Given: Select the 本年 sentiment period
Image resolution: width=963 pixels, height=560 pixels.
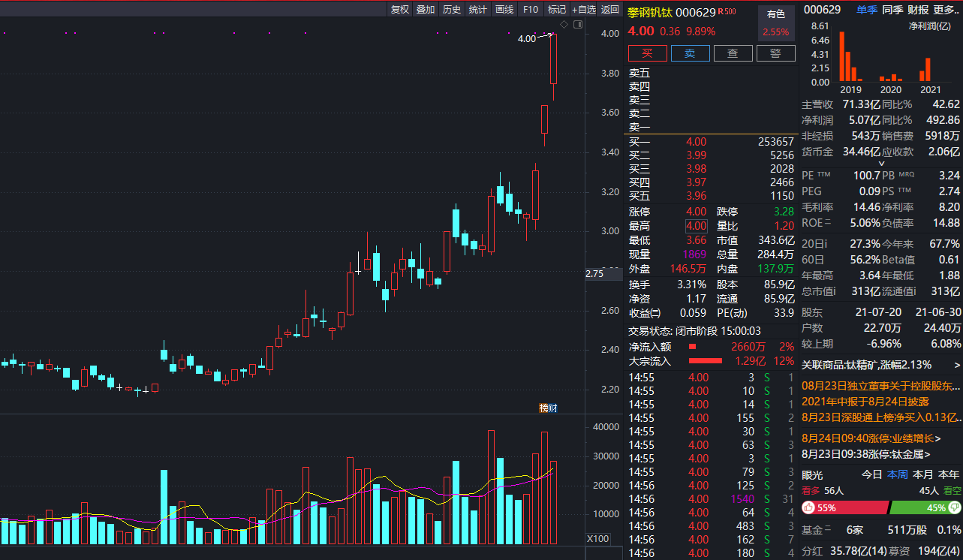Looking at the screenshot, I should (949, 474).
